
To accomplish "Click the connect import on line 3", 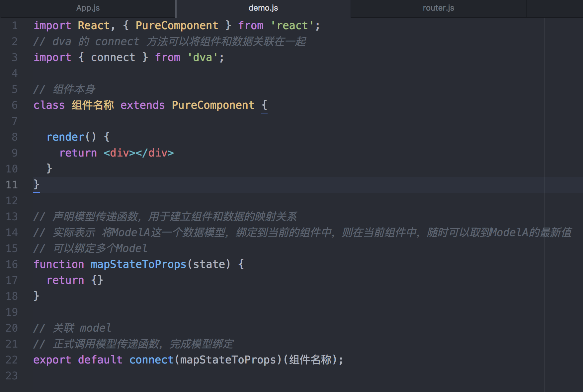I will [113, 57].
